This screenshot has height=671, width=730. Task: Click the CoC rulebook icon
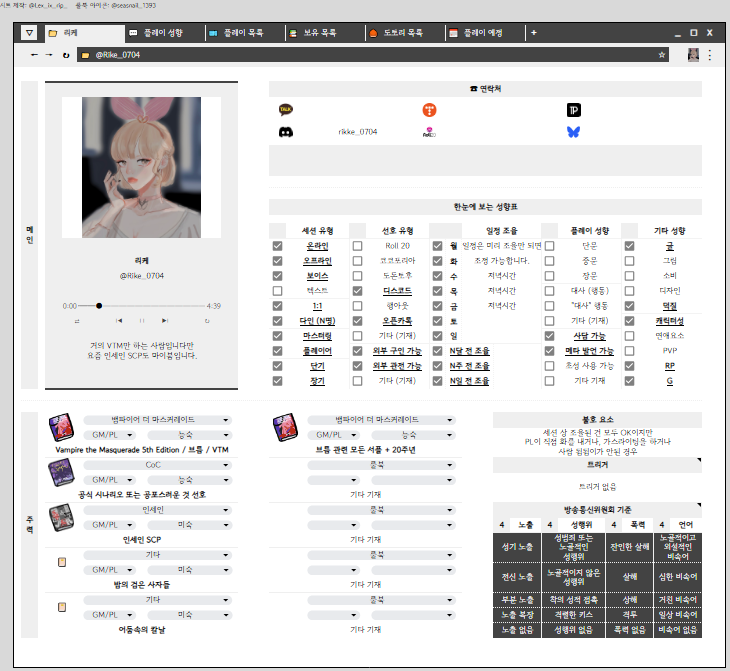(x=61, y=472)
